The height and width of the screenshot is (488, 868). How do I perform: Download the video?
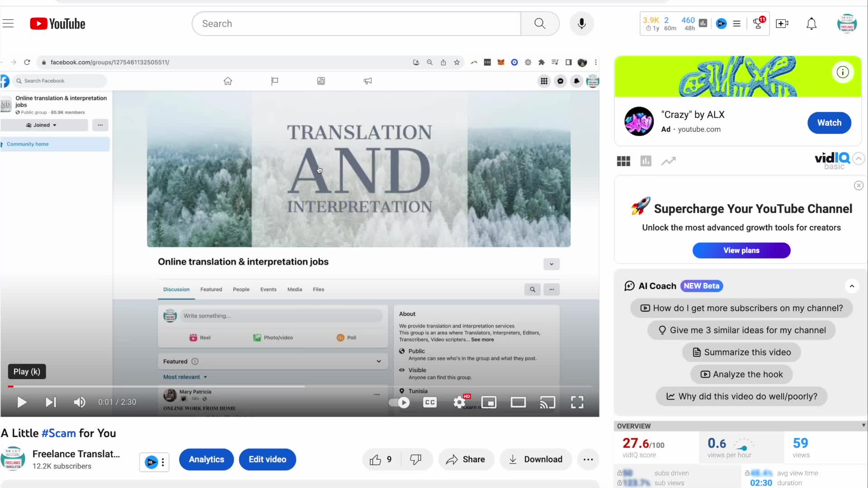pos(536,460)
